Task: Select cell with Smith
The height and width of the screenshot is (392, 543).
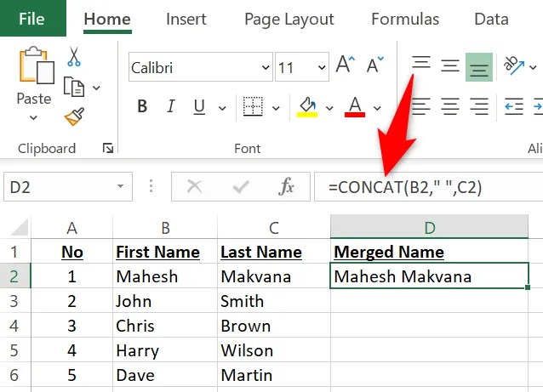Action: click(x=274, y=301)
